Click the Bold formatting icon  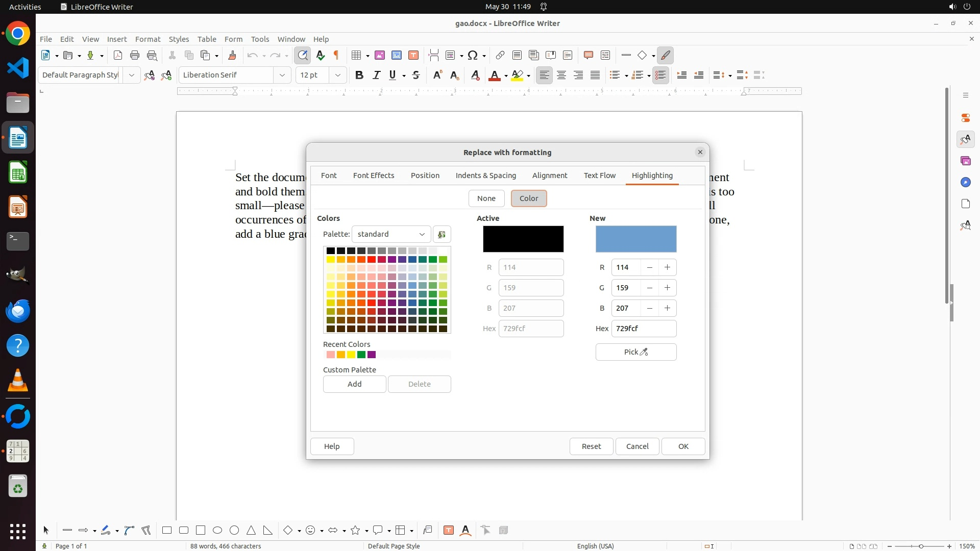(x=359, y=75)
